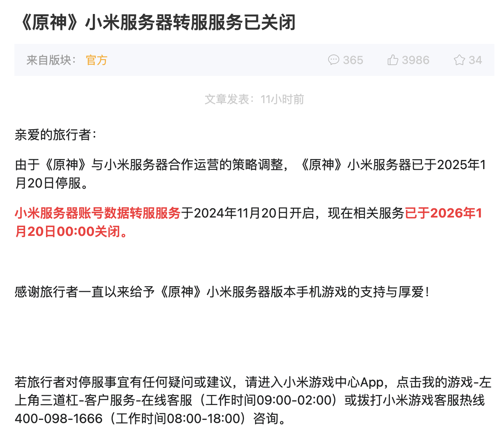This screenshot has height=431, width=504.
Task: Open the 官方 board link
Action: [96, 60]
